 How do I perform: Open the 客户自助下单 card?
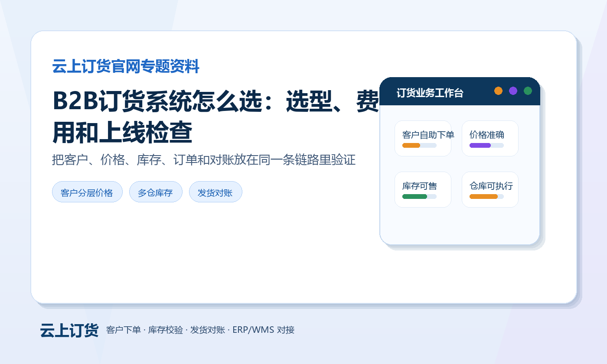tap(423, 138)
